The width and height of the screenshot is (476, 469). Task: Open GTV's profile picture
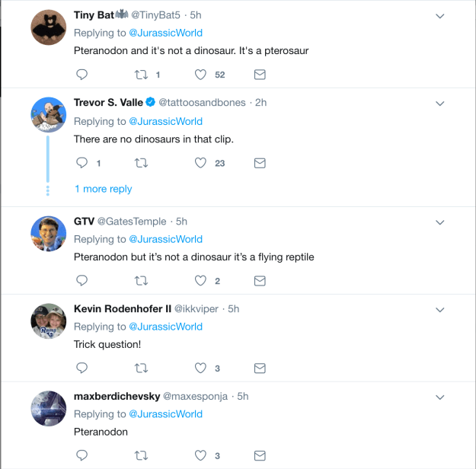(46, 233)
